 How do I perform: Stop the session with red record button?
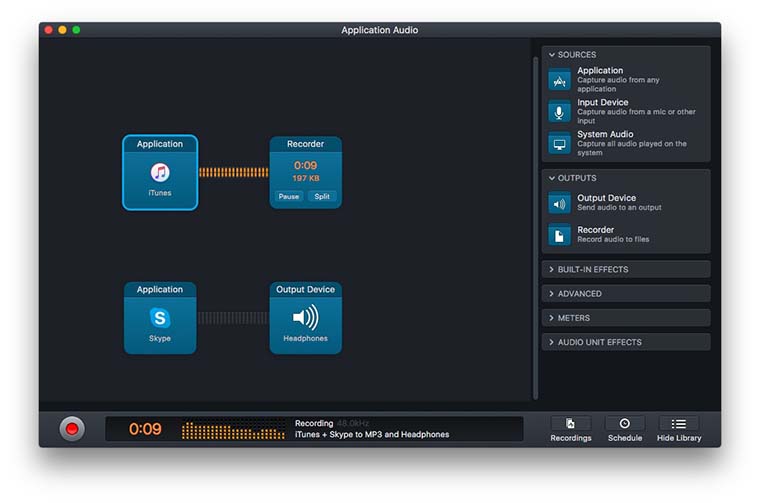point(72,429)
